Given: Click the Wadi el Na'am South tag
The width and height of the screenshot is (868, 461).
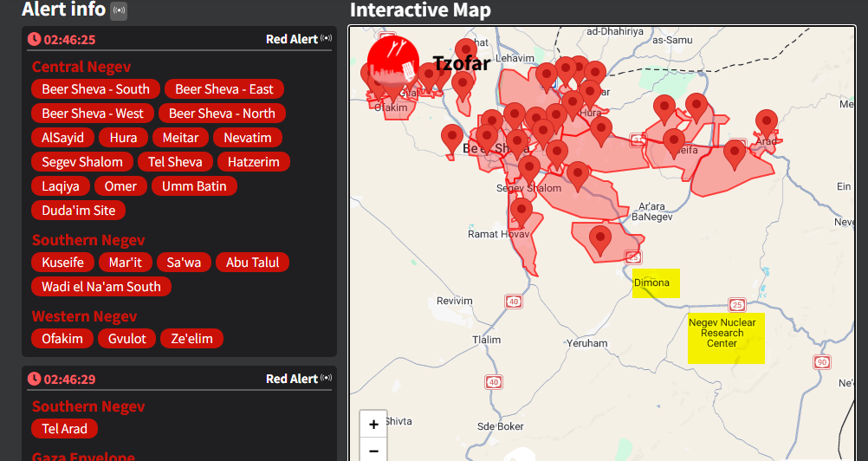Looking at the screenshot, I should [x=101, y=287].
